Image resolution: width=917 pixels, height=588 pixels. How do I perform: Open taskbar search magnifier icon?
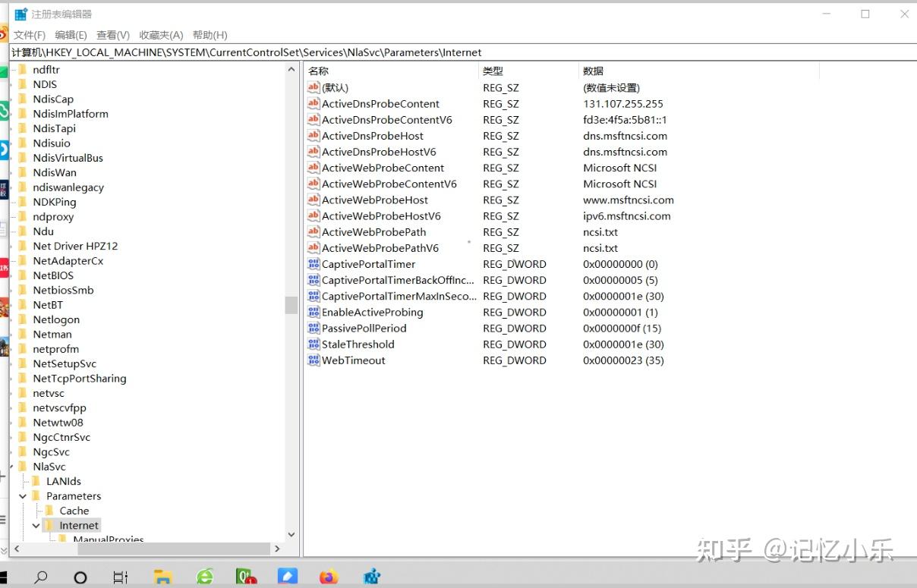click(x=41, y=577)
